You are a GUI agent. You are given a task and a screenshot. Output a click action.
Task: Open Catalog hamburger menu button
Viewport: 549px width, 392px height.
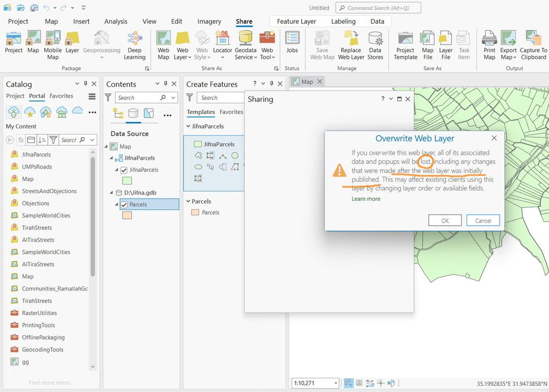(92, 97)
